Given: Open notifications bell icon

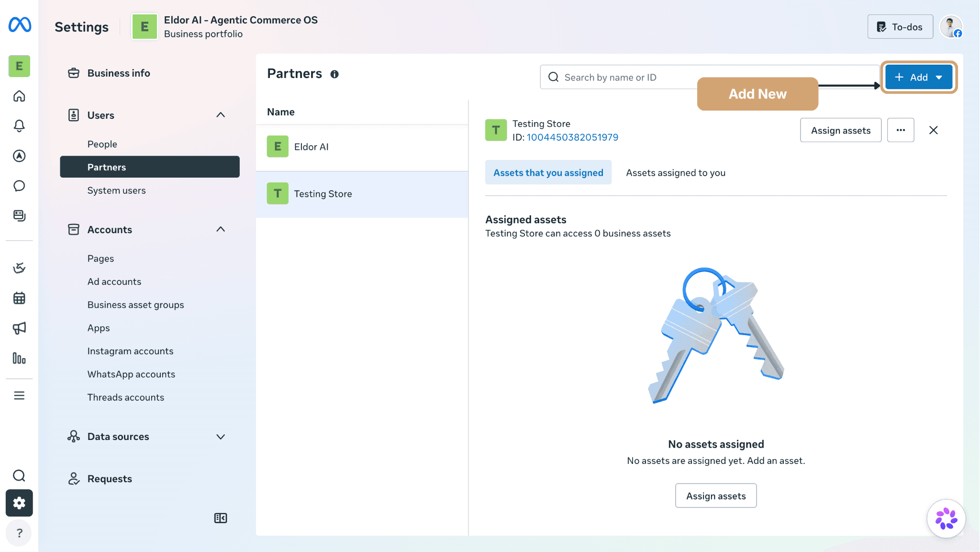Looking at the screenshot, I should (x=19, y=126).
